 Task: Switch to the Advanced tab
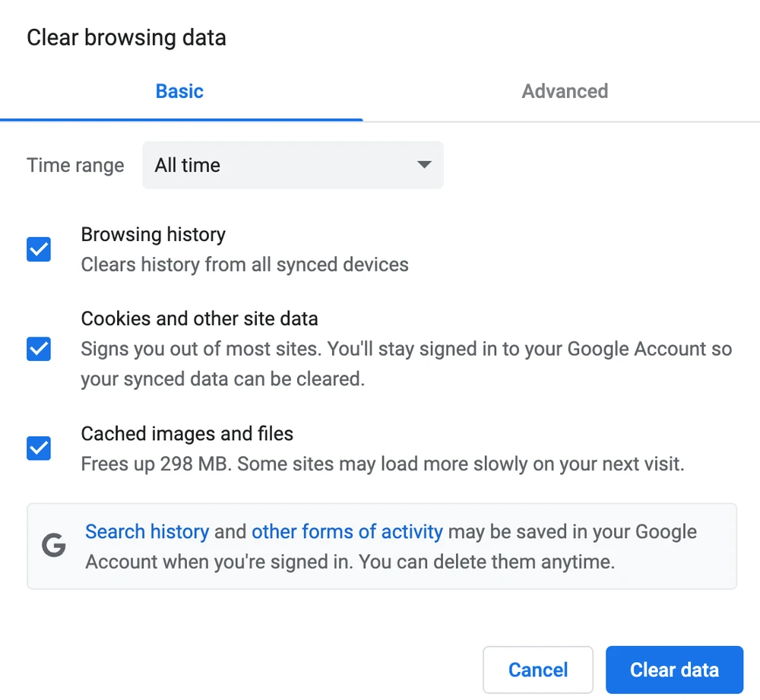coord(565,91)
